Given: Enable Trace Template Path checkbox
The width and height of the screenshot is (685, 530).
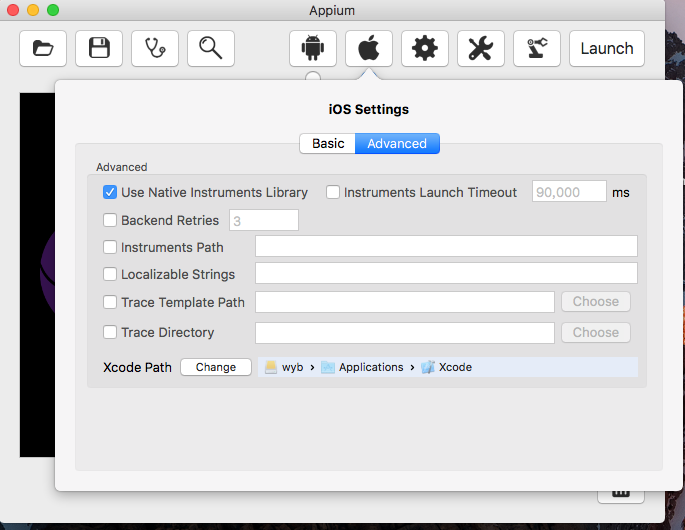Looking at the screenshot, I should click(110, 302).
